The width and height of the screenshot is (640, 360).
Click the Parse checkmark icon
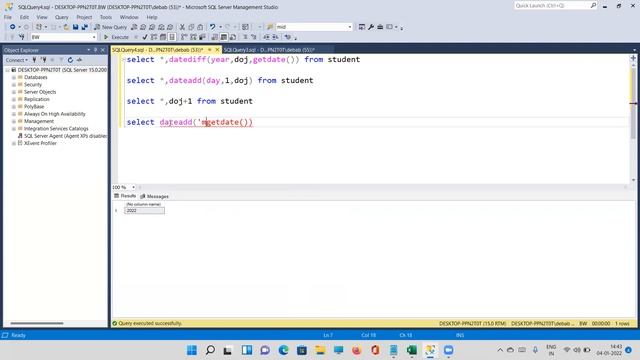144,37
